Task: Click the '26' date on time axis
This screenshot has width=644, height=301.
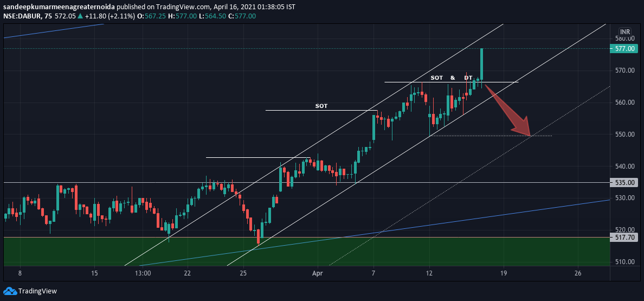Action: 578,273
